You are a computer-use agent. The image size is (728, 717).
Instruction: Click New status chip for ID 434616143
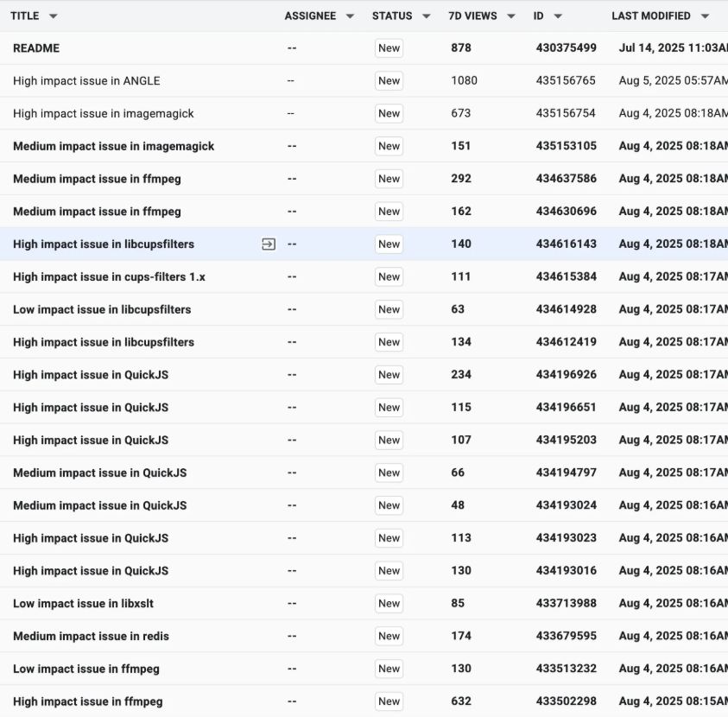pyautogui.click(x=389, y=244)
